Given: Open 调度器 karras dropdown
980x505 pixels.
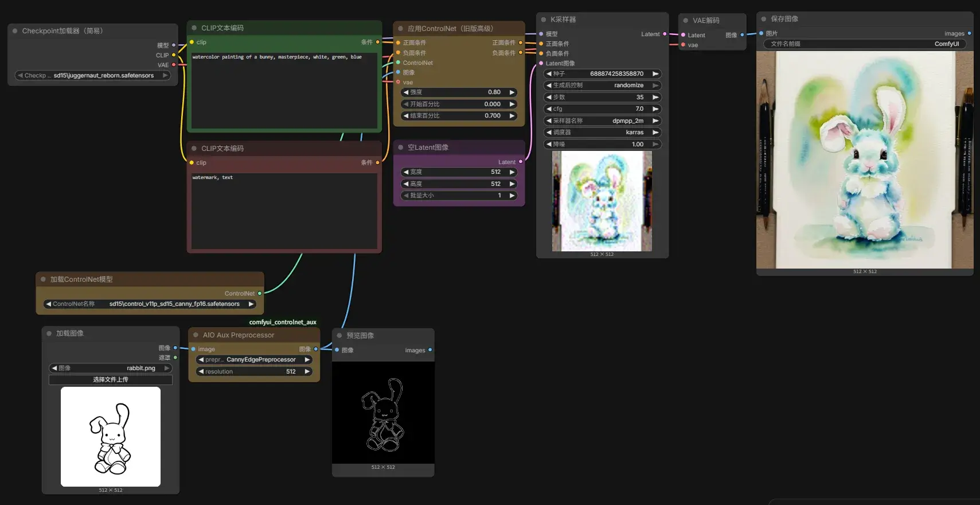Looking at the screenshot, I should [x=602, y=133].
